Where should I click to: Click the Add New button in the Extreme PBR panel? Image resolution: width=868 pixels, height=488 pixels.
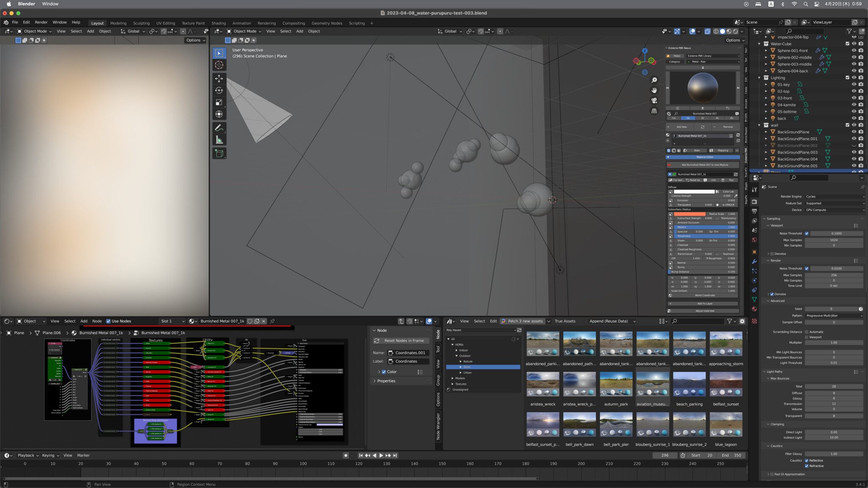tap(681, 127)
